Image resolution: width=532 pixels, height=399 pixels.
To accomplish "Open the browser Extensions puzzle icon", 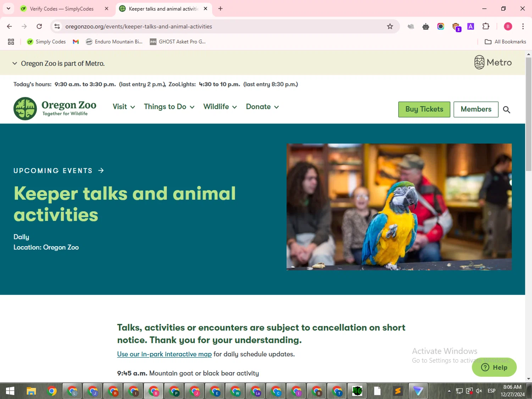I will (486, 27).
